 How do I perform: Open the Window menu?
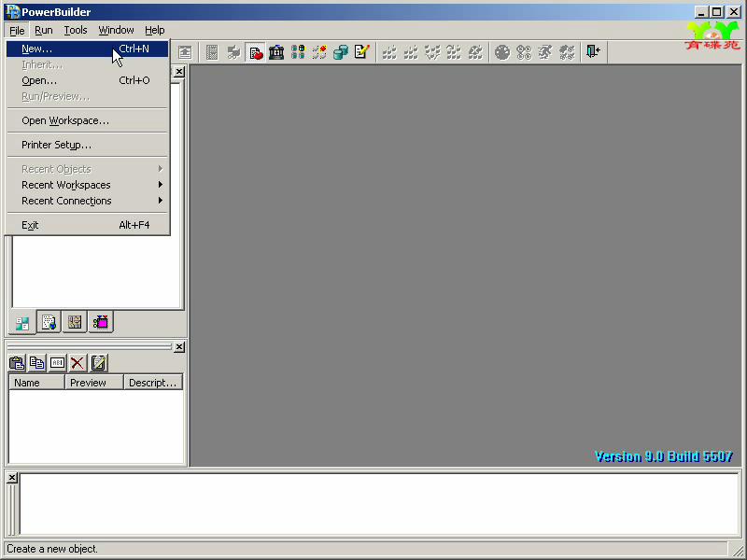coord(116,30)
